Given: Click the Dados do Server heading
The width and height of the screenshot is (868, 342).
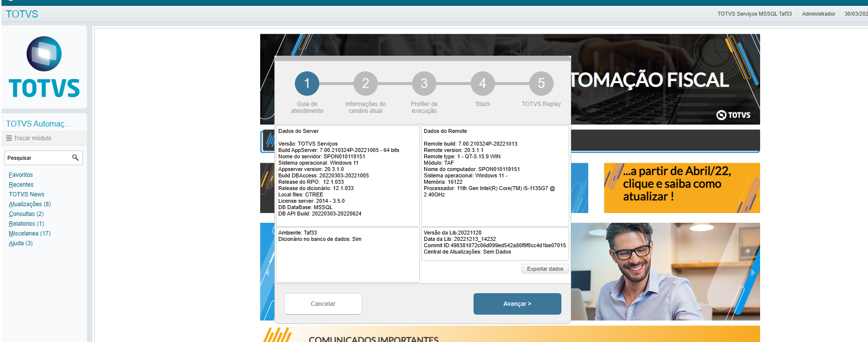Looking at the screenshot, I should pos(298,131).
